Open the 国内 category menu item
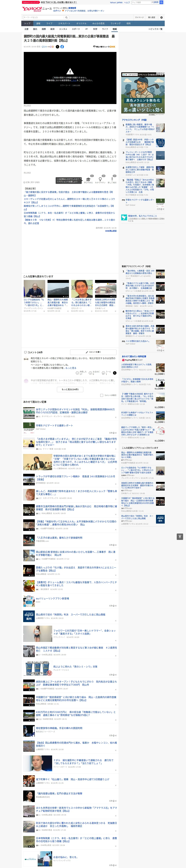The height and width of the screenshot is (868, 186). [x=35, y=29]
